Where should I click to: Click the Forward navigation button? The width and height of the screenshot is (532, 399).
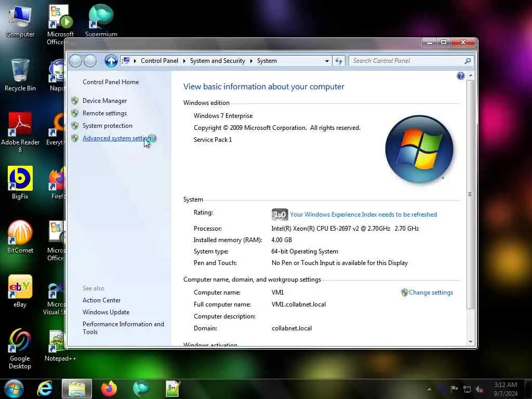click(x=90, y=61)
